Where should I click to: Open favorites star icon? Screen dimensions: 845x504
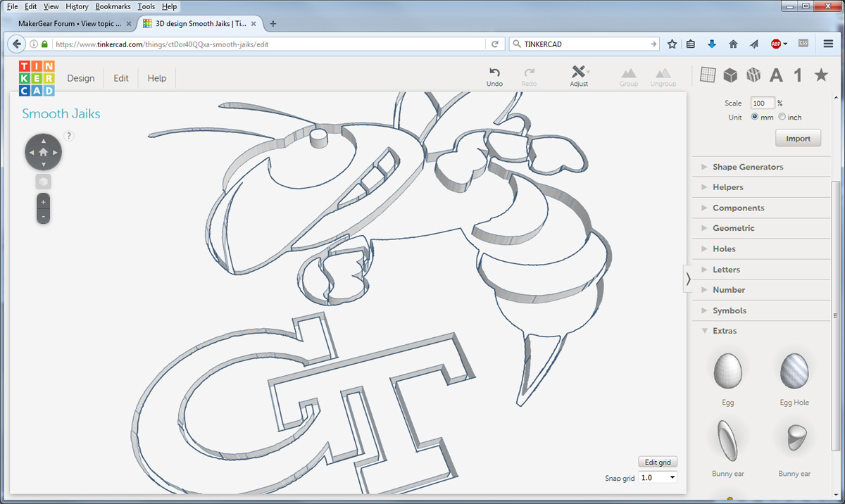pos(821,75)
